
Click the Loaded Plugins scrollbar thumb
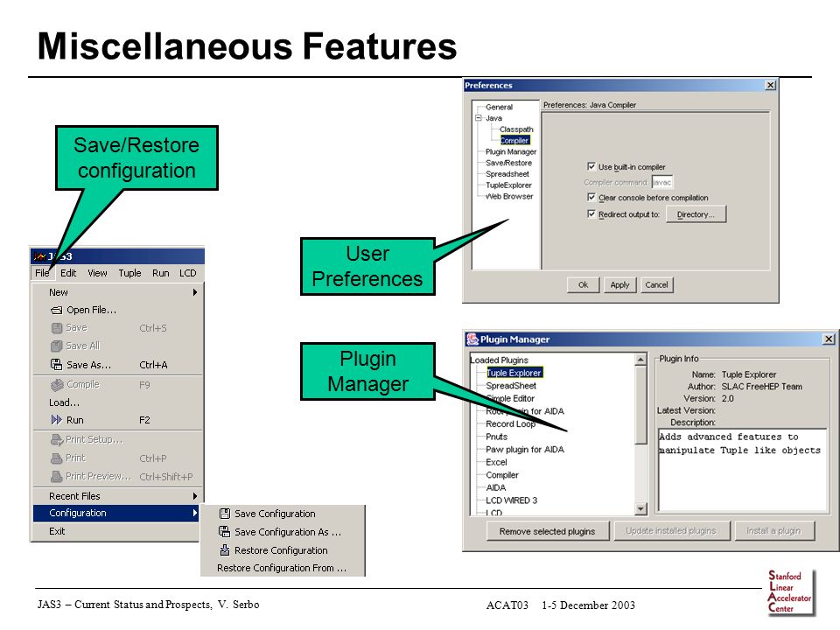pos(640,405)
